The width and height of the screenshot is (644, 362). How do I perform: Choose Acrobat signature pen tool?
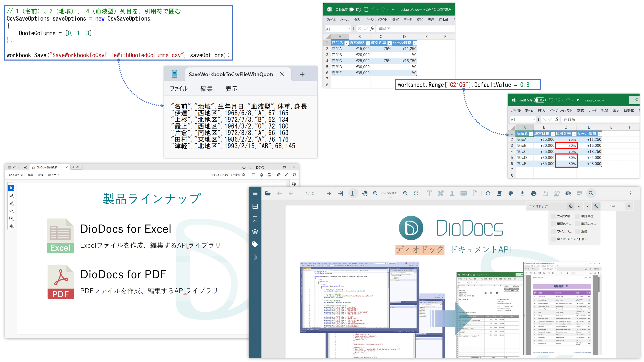coord(11,226)
